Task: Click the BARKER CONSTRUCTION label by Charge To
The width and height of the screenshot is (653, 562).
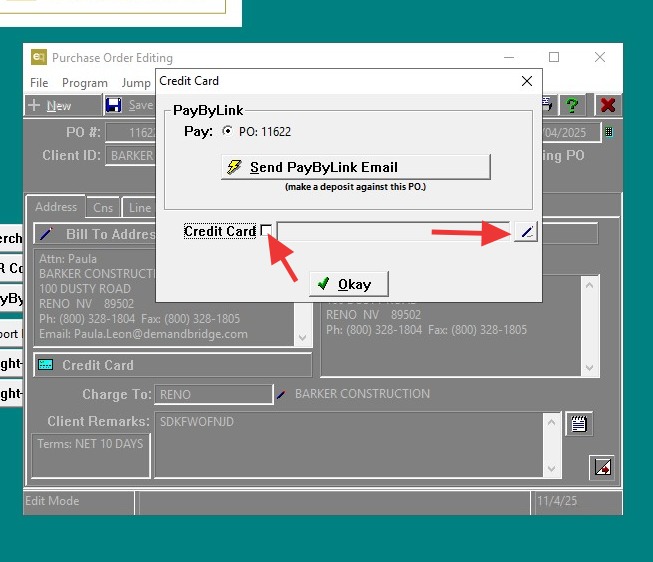Action: point(362,394)
